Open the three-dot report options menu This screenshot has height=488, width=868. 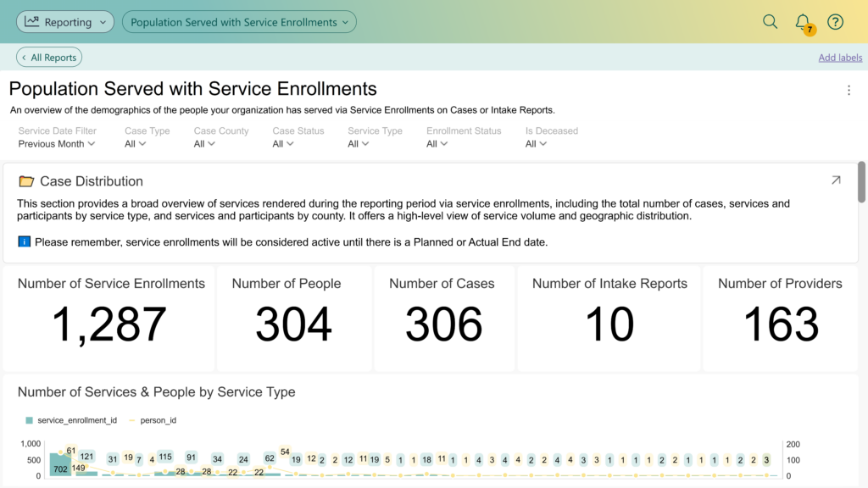tap(849, 89)
